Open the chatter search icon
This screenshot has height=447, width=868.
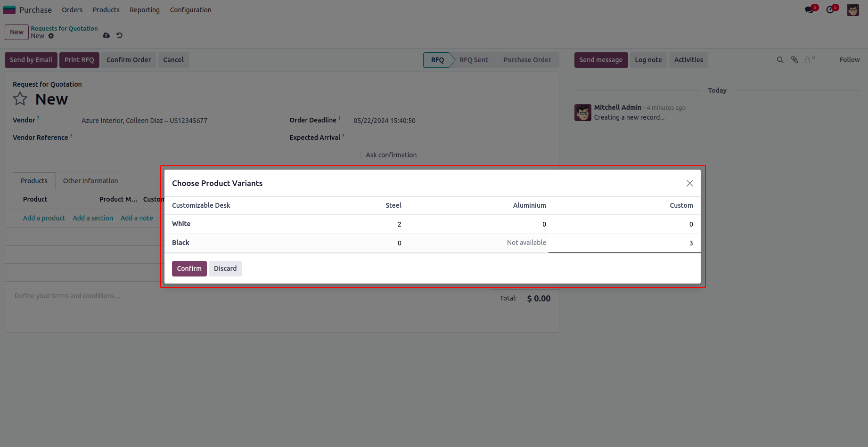[x=780, y=60]
